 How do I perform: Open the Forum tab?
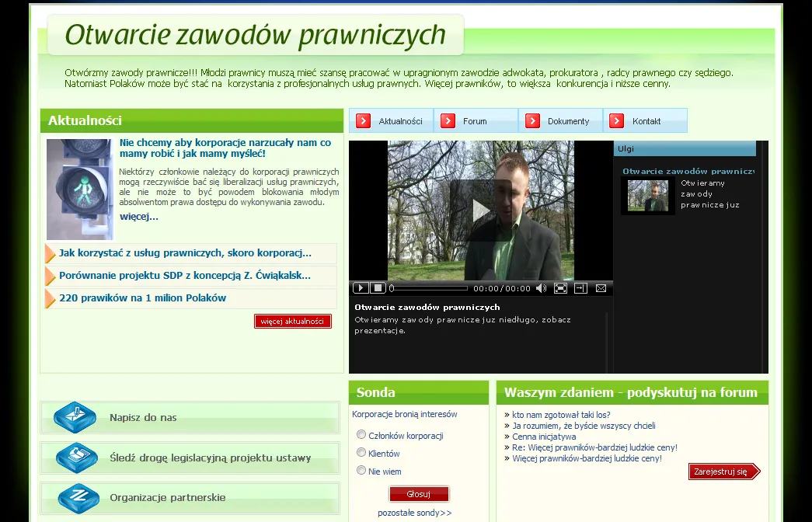pos(476,120)
